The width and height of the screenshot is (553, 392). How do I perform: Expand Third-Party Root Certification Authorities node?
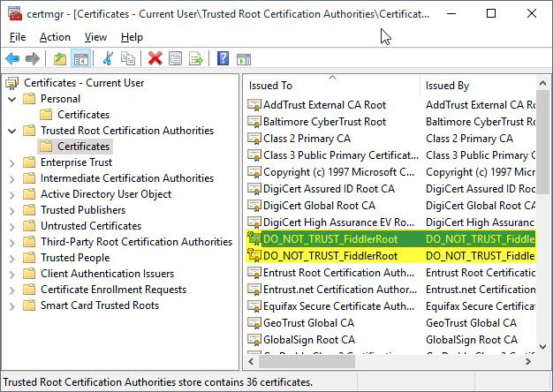12,243
